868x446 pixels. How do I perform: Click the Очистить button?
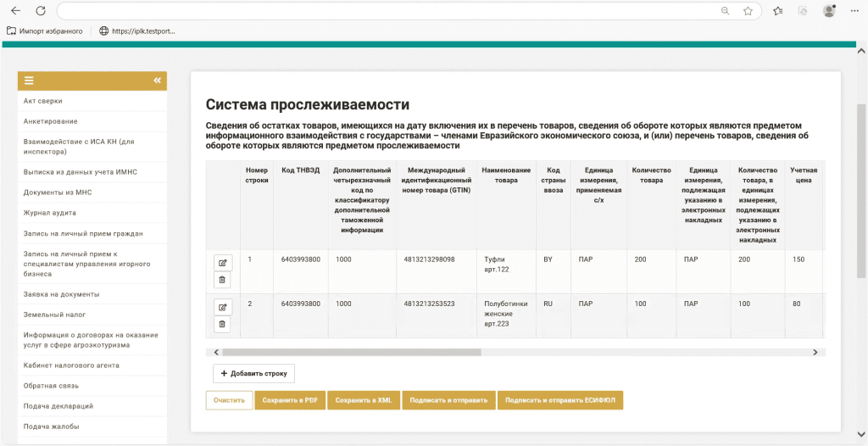tap(229, 400)
